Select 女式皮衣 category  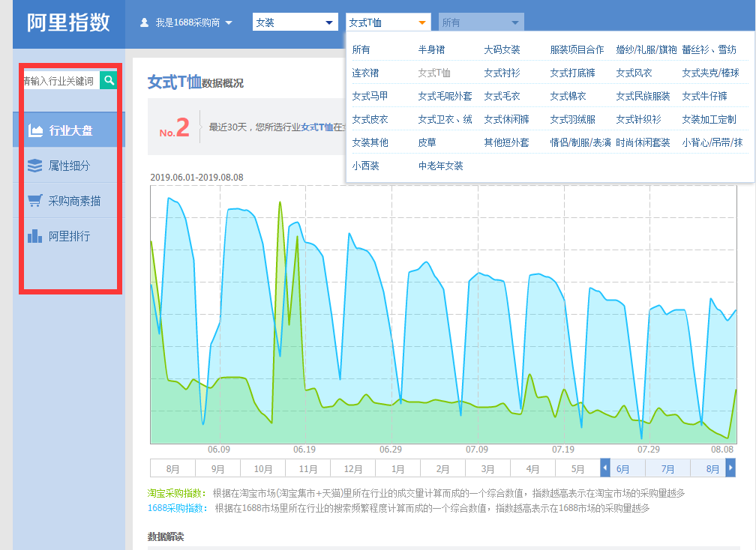(x=370, y=119)
